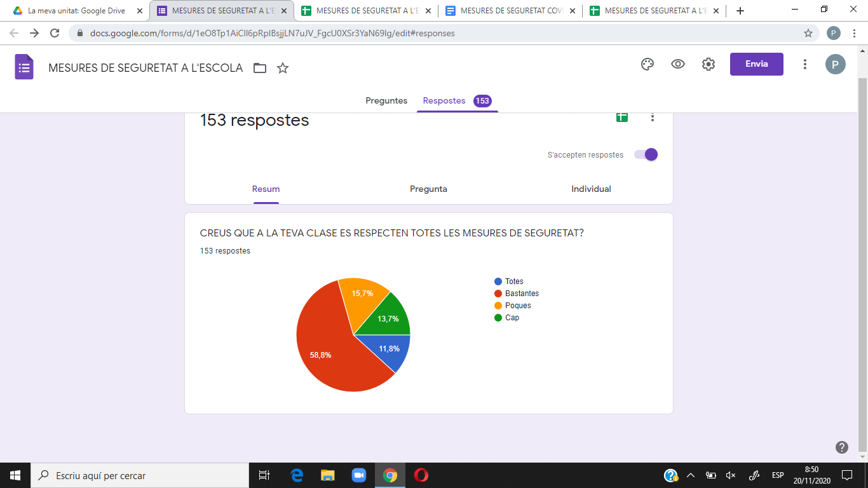
Task: Switch to Preguntes tab
Action: click(386, 100)
